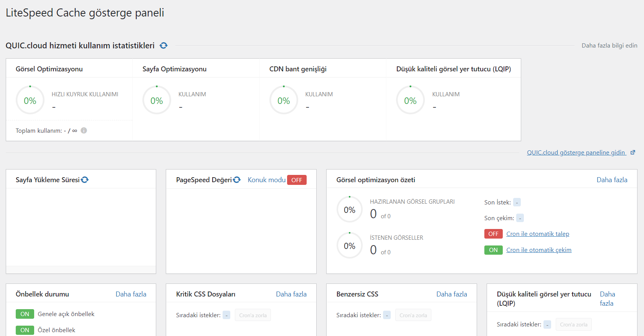Click Görsel Optimizasyonu 0% usage gauge
644x336 pixels.
point(30,100)
